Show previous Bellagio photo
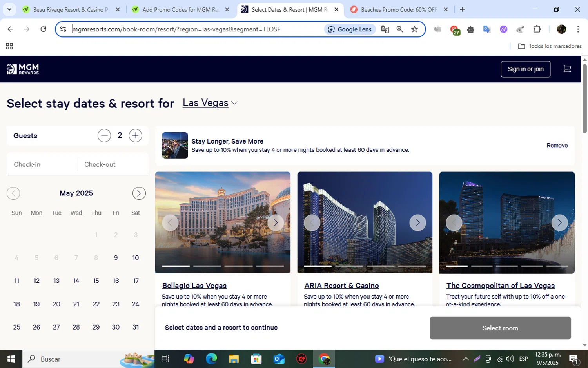The height and width of the screenshot is (368, 588). click(x=170, y=223)
